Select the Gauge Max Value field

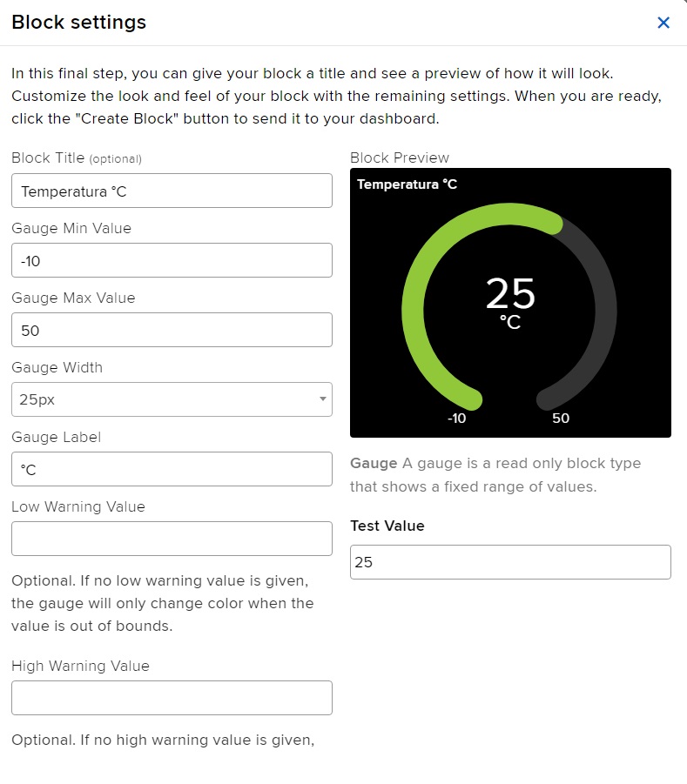point(172,330)
